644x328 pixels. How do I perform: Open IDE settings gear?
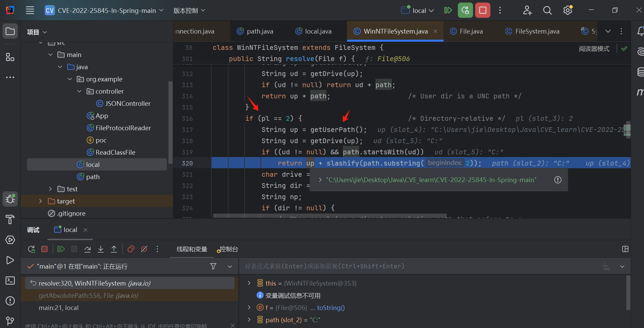(x=568, y=10)
